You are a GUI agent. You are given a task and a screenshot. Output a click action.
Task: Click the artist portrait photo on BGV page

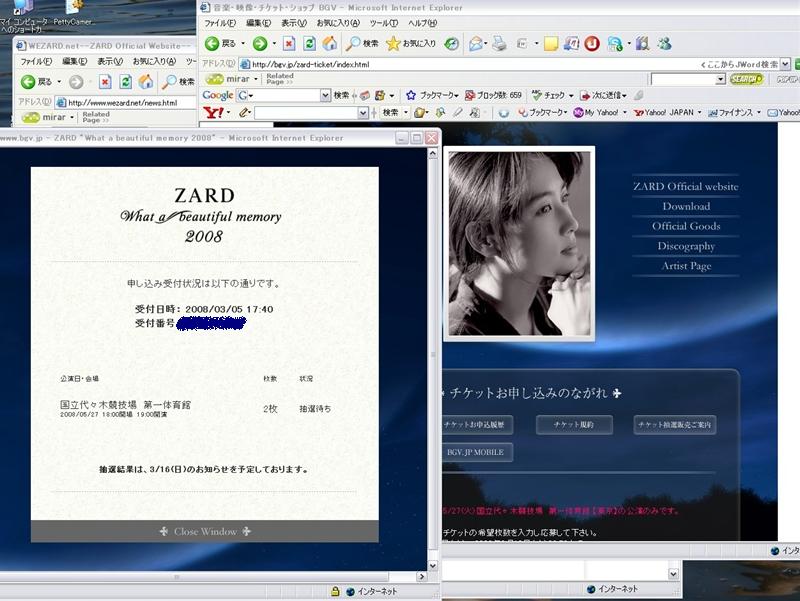[519, 244]
